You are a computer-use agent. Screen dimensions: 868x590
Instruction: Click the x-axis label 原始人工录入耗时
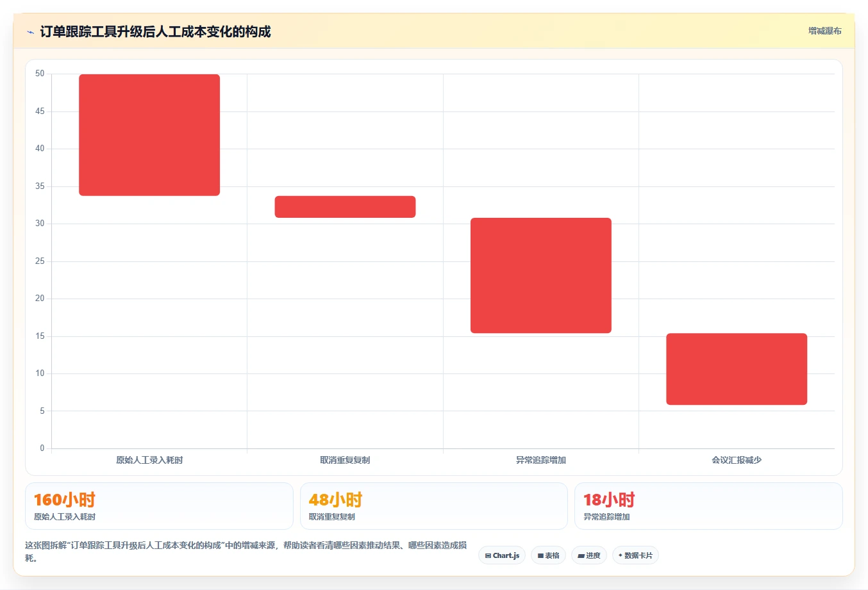(149, 460)
